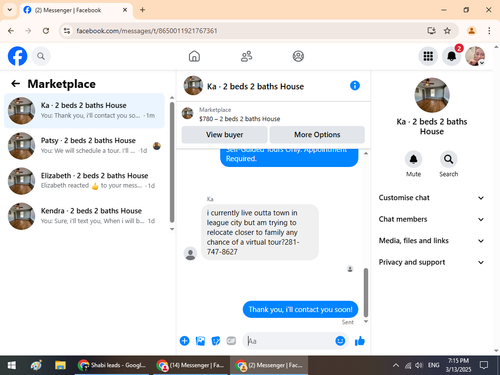Open Windows Start menu

click(12, 365)
